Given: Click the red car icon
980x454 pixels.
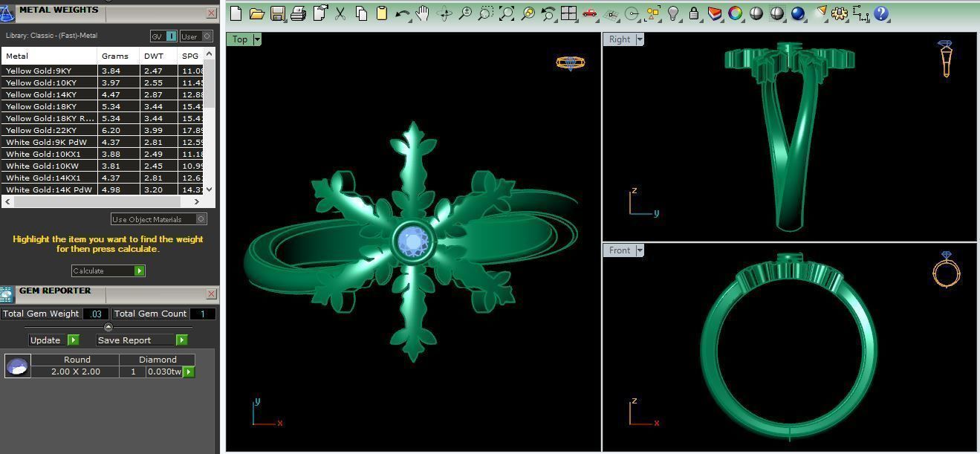Looking at the screenshot, I should coord(590,13).
